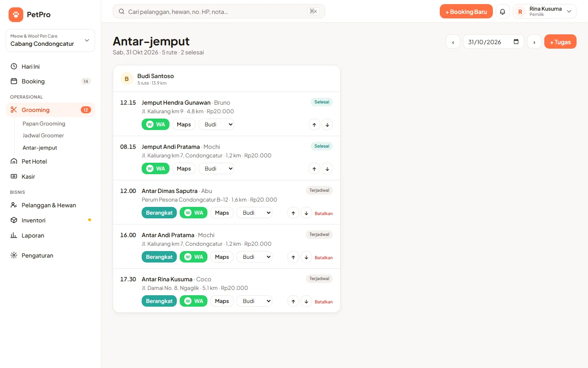Click Berangkat for Antar Rina Kusuma
588x368 pixels.
coord(159,301)
